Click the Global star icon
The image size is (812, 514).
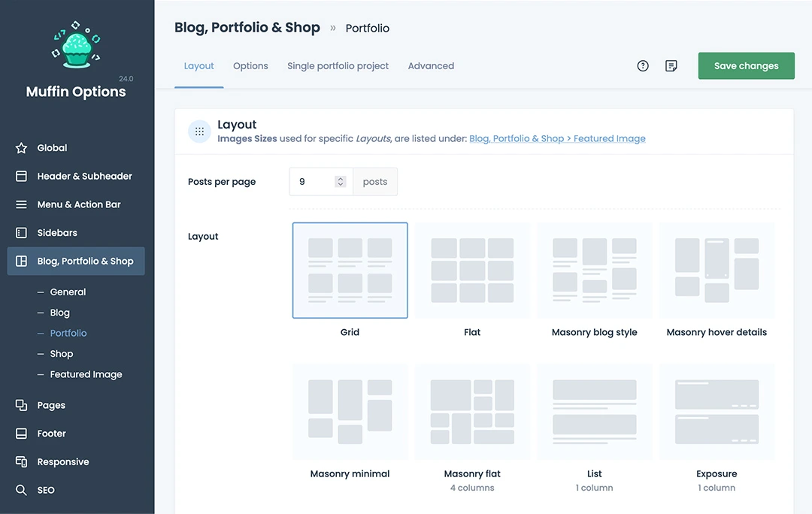[22, 148]
